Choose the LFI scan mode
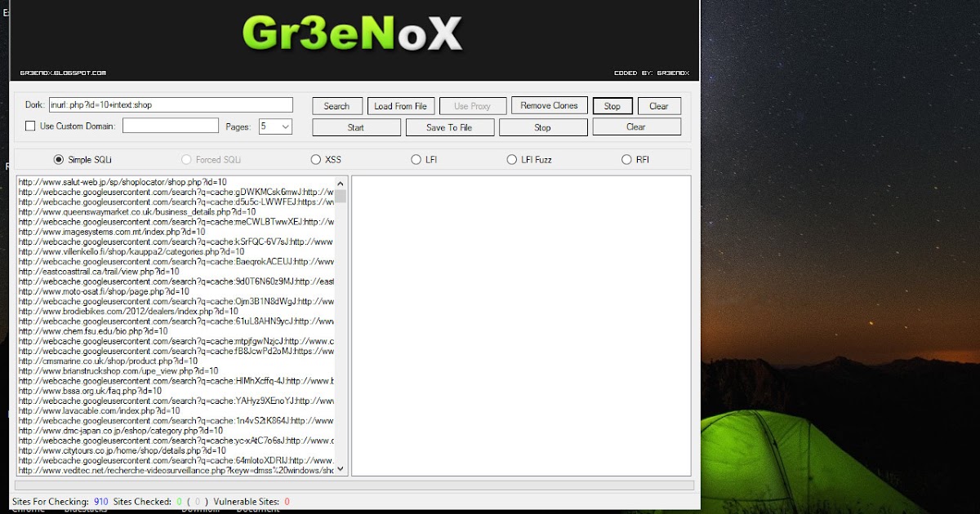 (424, 160)
